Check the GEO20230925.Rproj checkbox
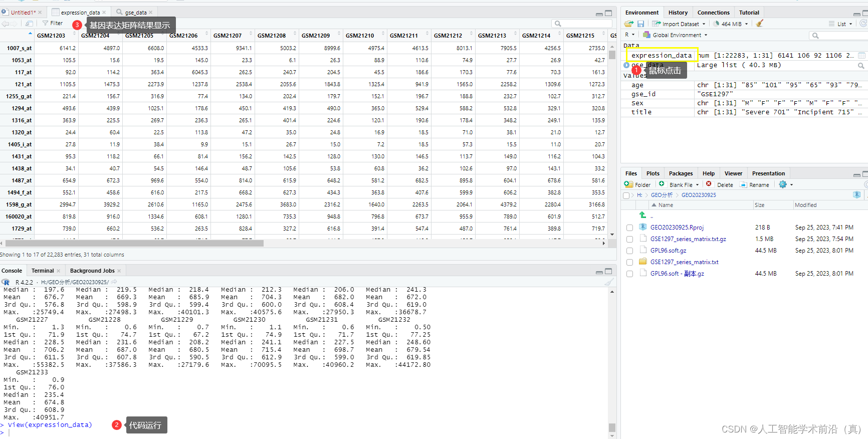Image resolution: width=868 pixels, height=439 pixels. point(629,228)
